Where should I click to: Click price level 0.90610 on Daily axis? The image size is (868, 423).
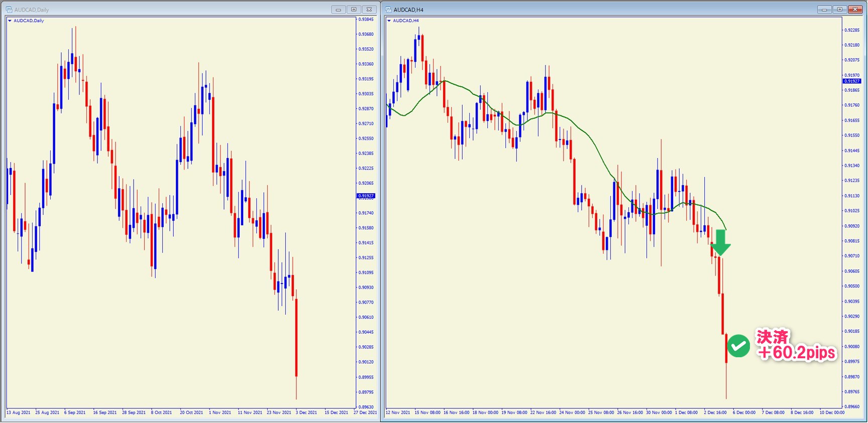pyautogui.click(x=366, y=317)
